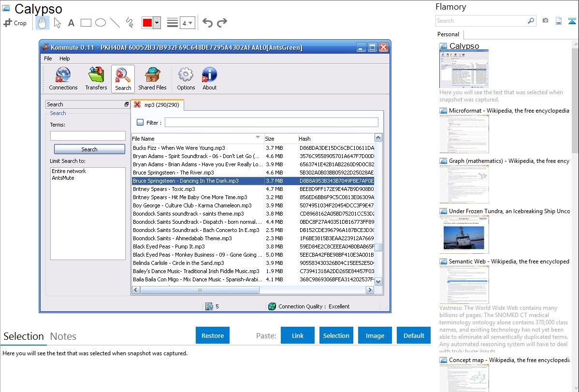Pick the ellipse shape tool
The height and width of the screenshot is (392, 579).
[101, 23]
